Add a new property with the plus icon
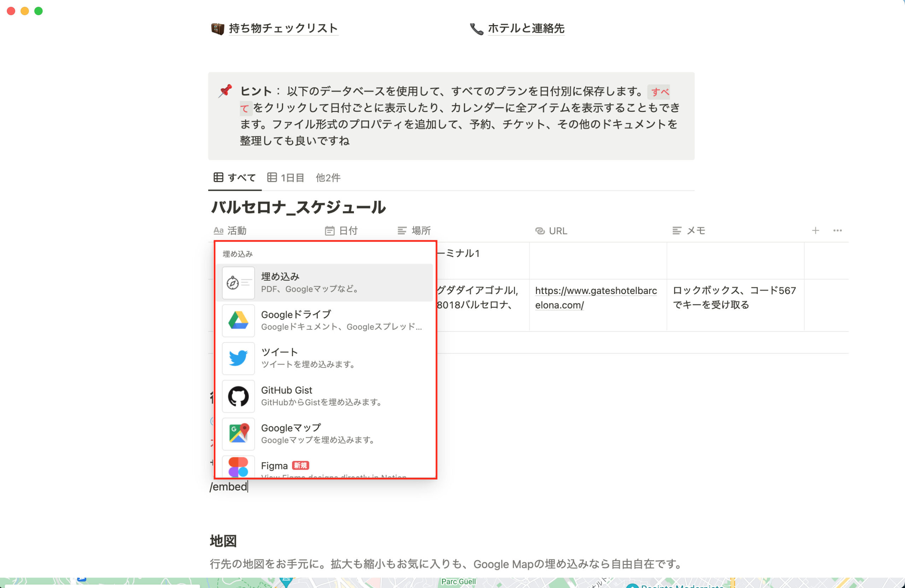 tap(816, 230)
